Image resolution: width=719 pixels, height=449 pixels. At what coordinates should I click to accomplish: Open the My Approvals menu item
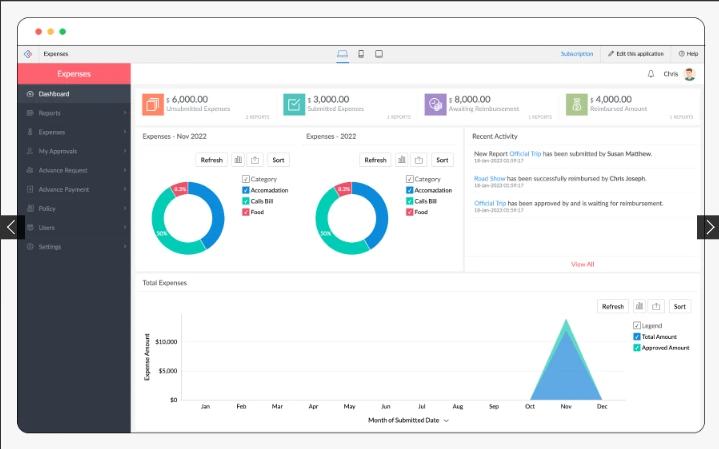[x=74, y=151]
